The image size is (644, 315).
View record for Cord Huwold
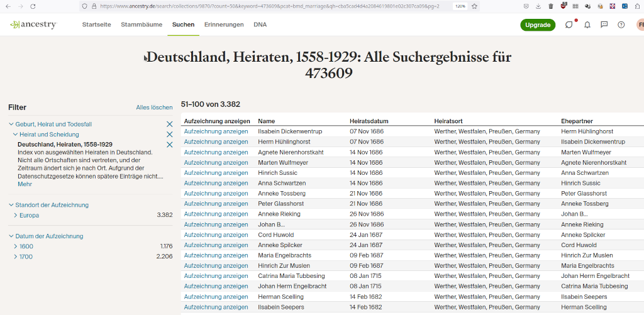[216, 235]
